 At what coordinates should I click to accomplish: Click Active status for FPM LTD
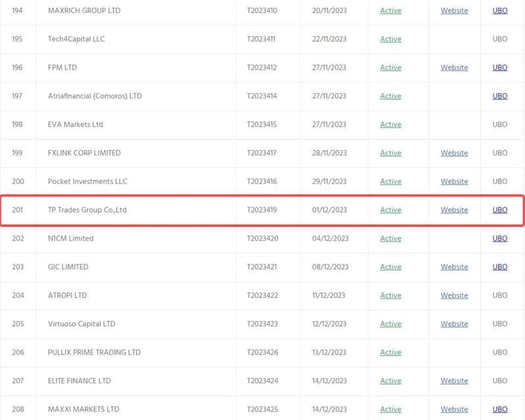click(390, 68)
